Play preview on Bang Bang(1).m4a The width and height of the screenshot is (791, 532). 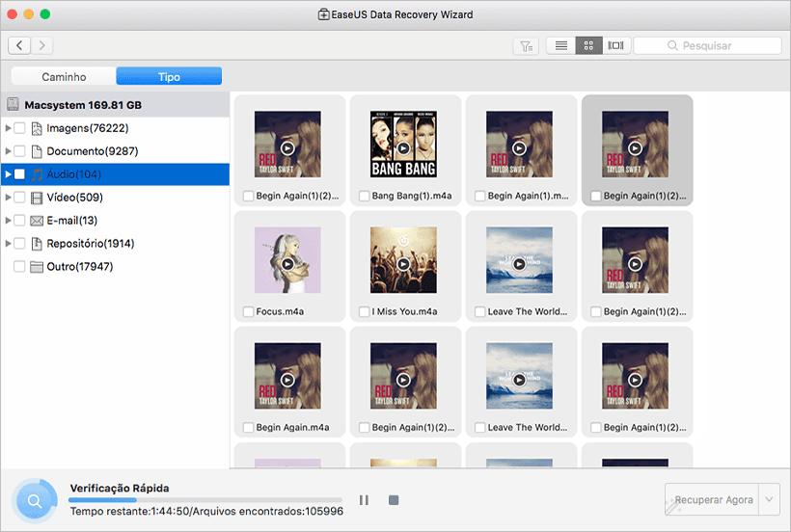point(403,148)
